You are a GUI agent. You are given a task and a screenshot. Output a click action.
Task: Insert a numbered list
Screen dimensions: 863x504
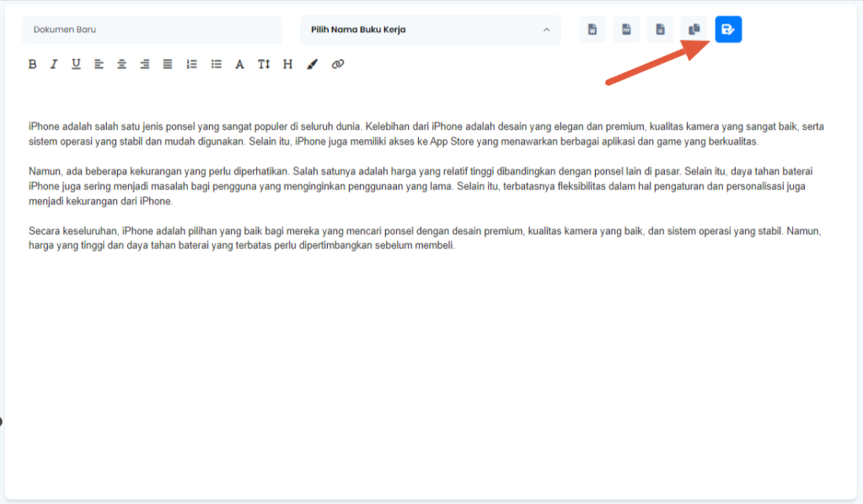click(x=191, y=64)
